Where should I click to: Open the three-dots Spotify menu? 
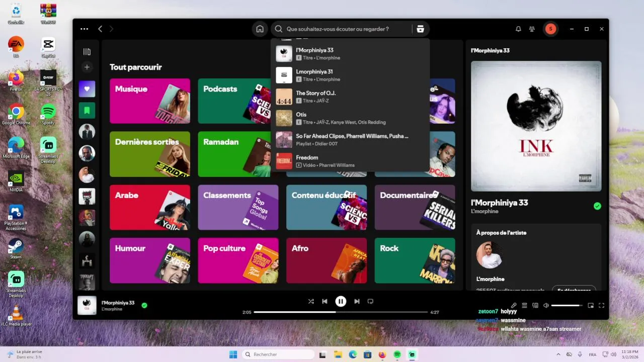pyautogui.click(x=84, y=29)
